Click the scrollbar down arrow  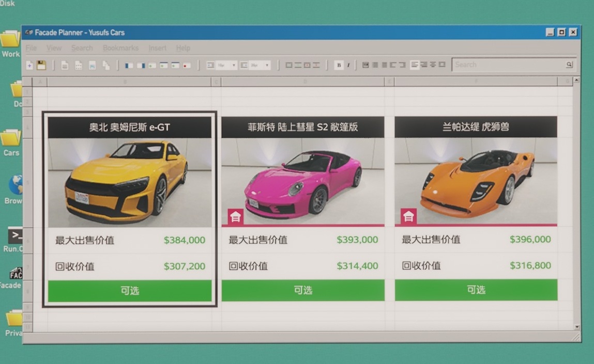pyautogui.click(x=576, y=327)
